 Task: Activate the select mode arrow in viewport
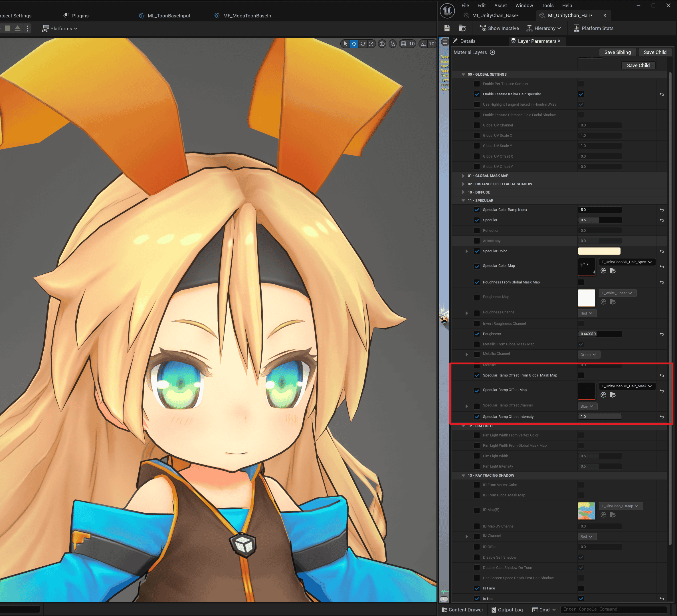pyautogui.click(x=345, y=44)
